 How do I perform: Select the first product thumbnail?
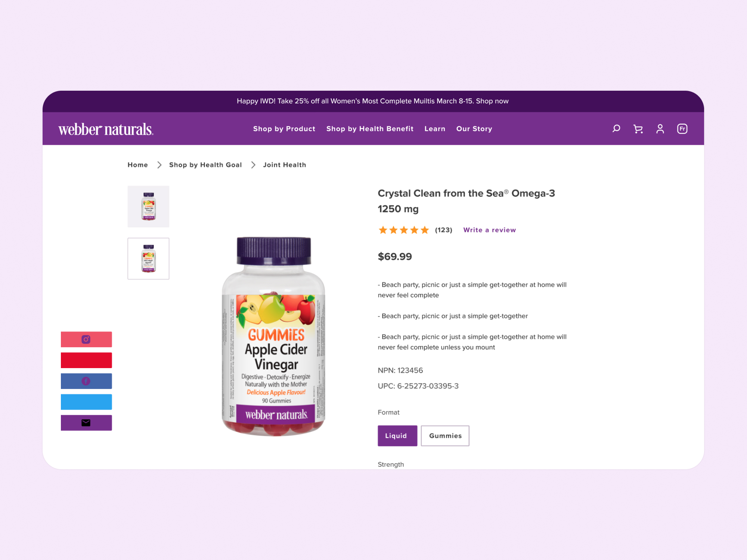[148, 206]
